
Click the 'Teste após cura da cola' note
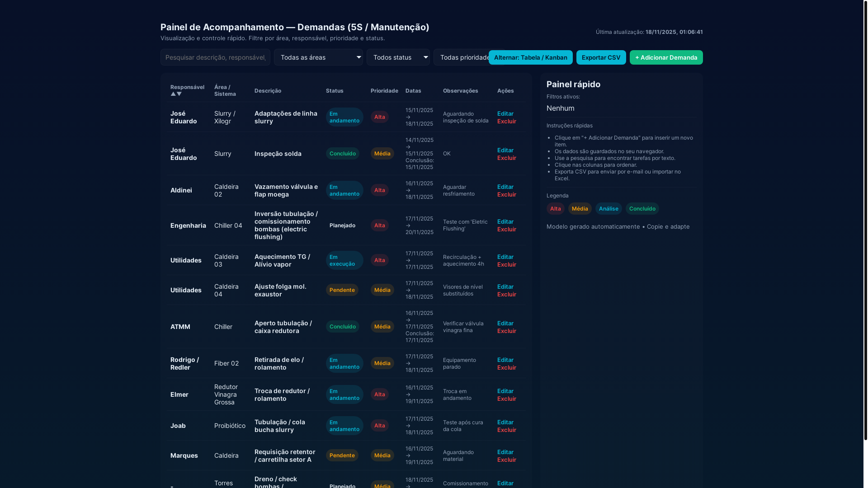pos(463,426)
